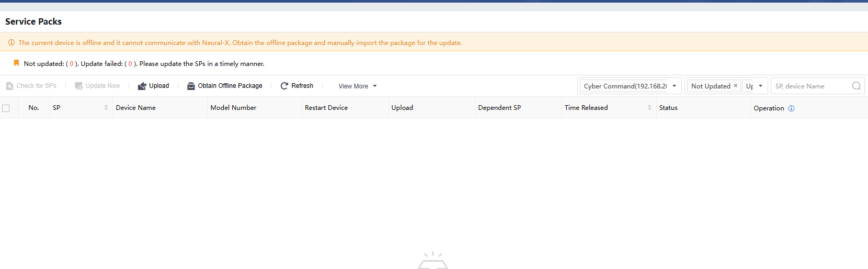Open the Cyber Command device dropdown
The height and width of the screenshot is (269, 868).
pyautogui.click(x=630, y=86)
